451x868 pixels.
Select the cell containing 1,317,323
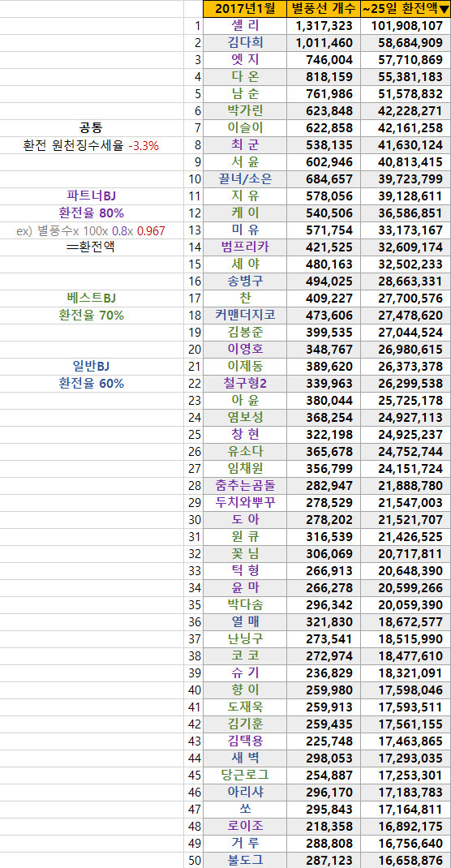coord(324,26)
